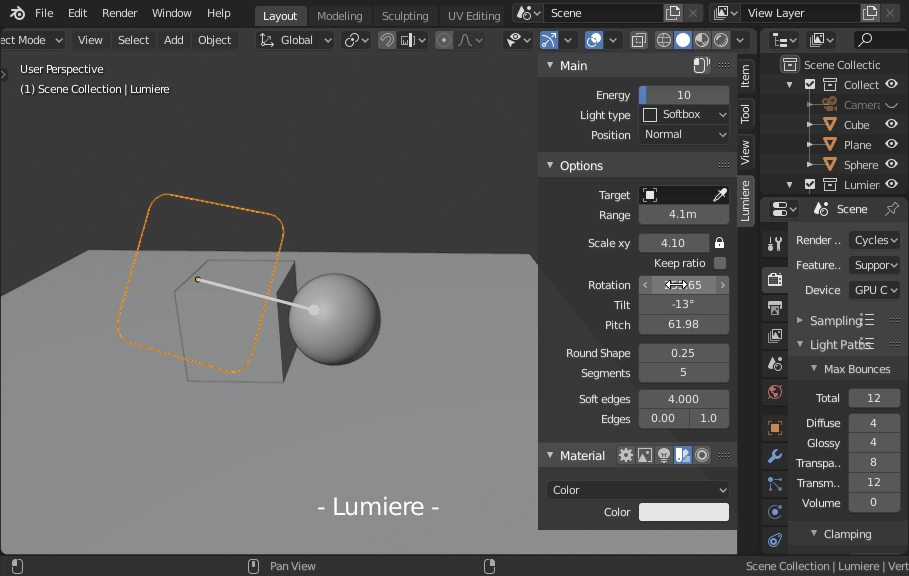
Task: Open the World properties tab icon
Action: [x=775, y=392]
